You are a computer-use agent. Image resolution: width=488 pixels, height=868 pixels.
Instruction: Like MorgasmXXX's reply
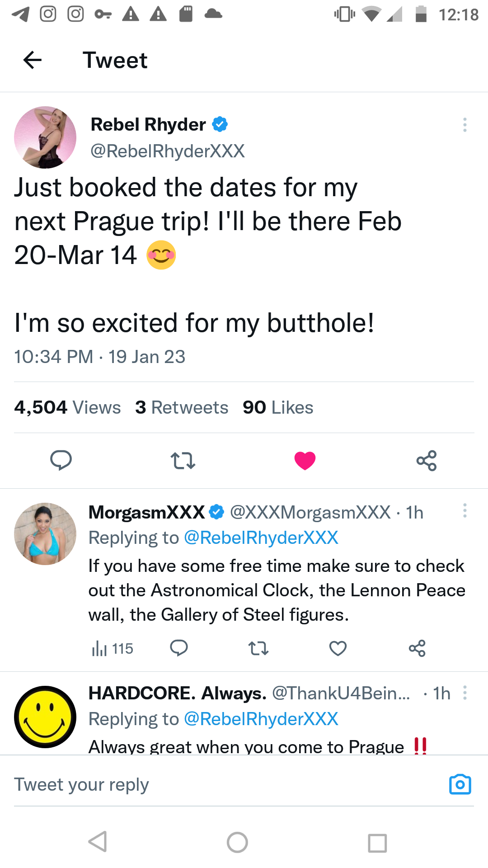click(x=338, y=648)
